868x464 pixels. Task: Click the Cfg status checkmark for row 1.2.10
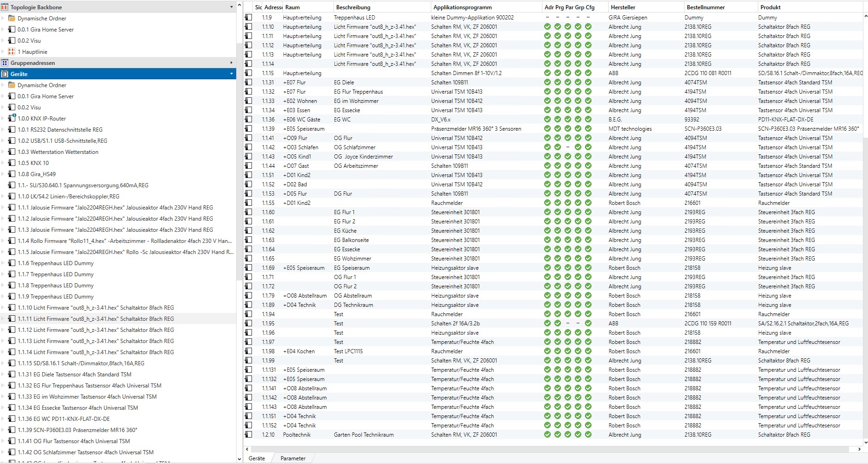tap(588, 435)
